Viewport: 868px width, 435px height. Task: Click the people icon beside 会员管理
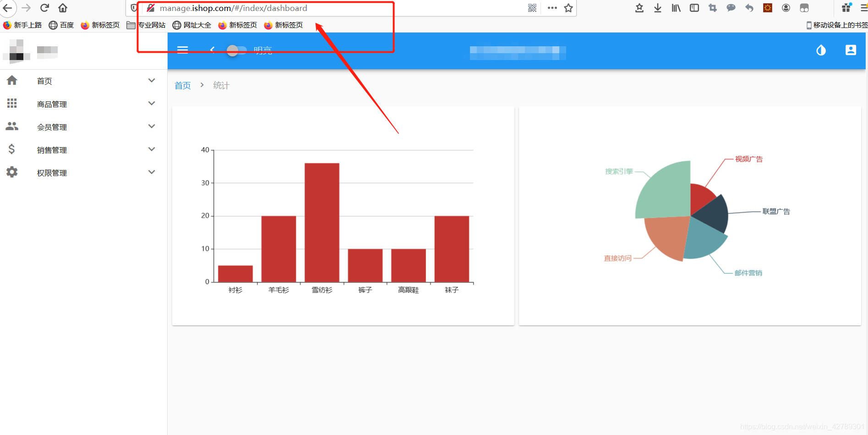click(12, 127)
